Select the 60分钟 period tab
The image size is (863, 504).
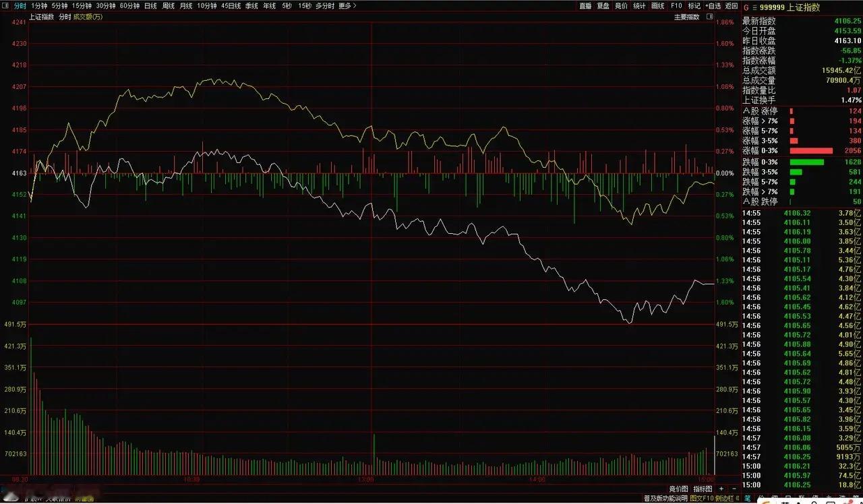click(x=129, y=5)
